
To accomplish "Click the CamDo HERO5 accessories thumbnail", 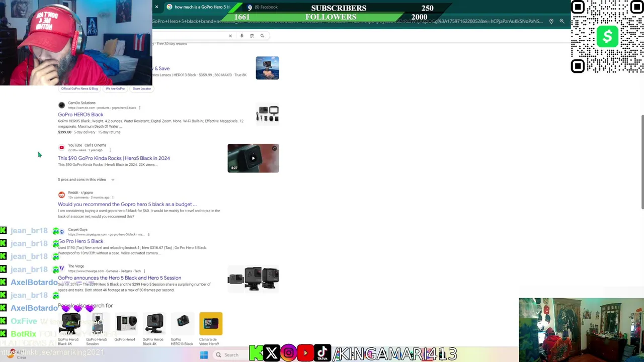I will pyautogui.click(x=267, y=114).
